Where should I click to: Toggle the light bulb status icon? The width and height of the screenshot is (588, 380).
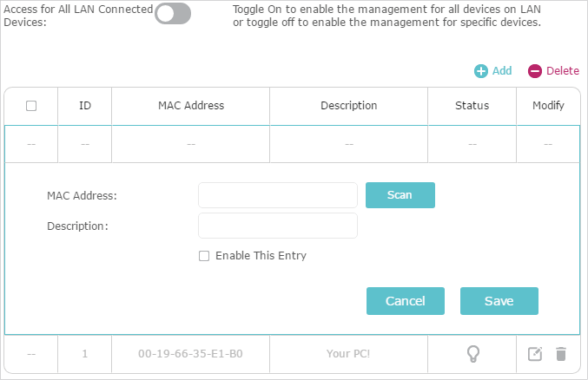(472, 354)
